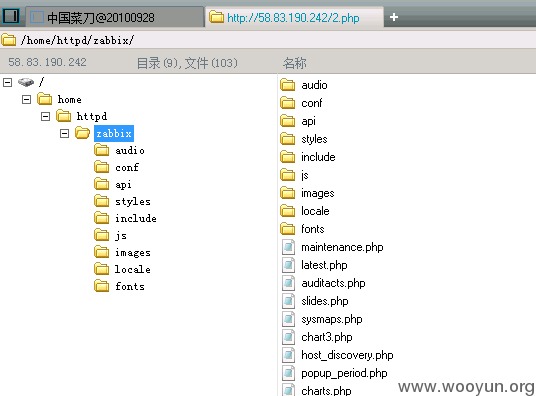This screenshot has height=396, width=536.
Task: Click the auditacts.php file icon
Action: pyautogui.click(x=288, y=283)
